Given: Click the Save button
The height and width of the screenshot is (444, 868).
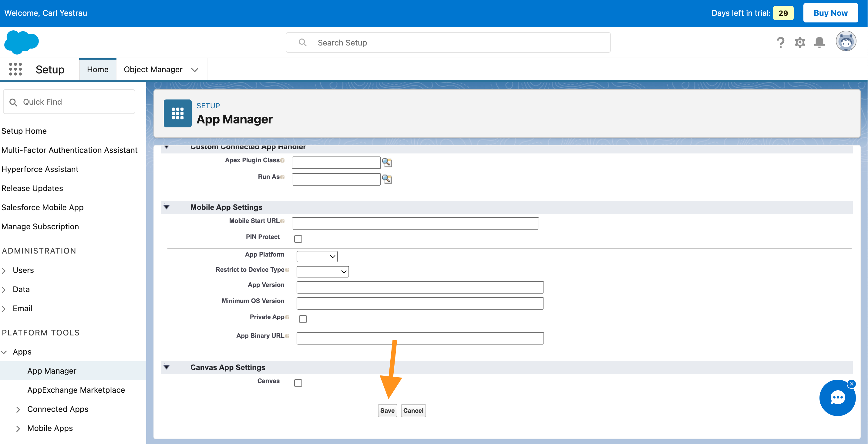Looking at the screenshot, I should [x=387, y=411].
